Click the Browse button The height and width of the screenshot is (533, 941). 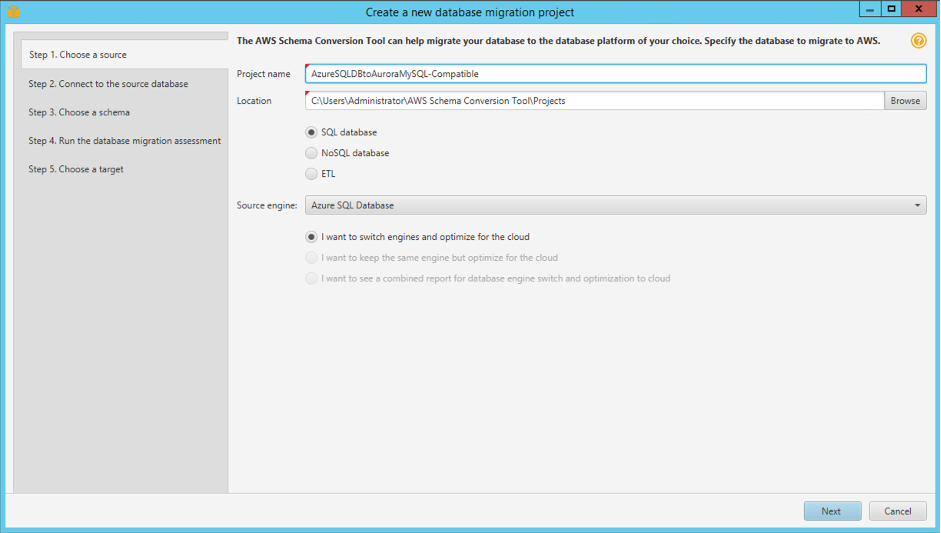[905, 101]
